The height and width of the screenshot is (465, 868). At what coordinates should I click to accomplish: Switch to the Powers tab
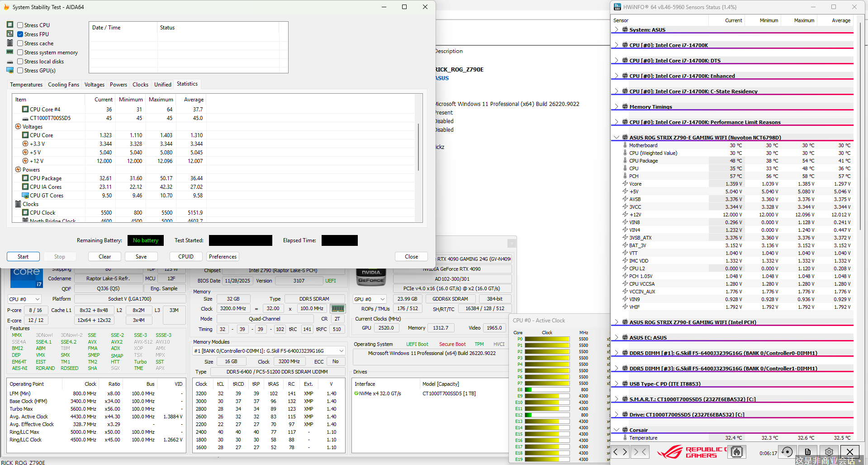click(x=119, y=85)
